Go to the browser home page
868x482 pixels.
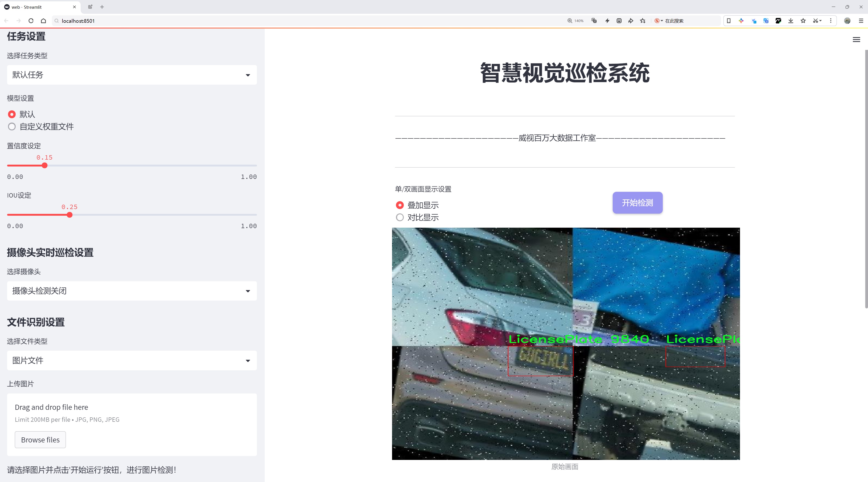point(43,21)
